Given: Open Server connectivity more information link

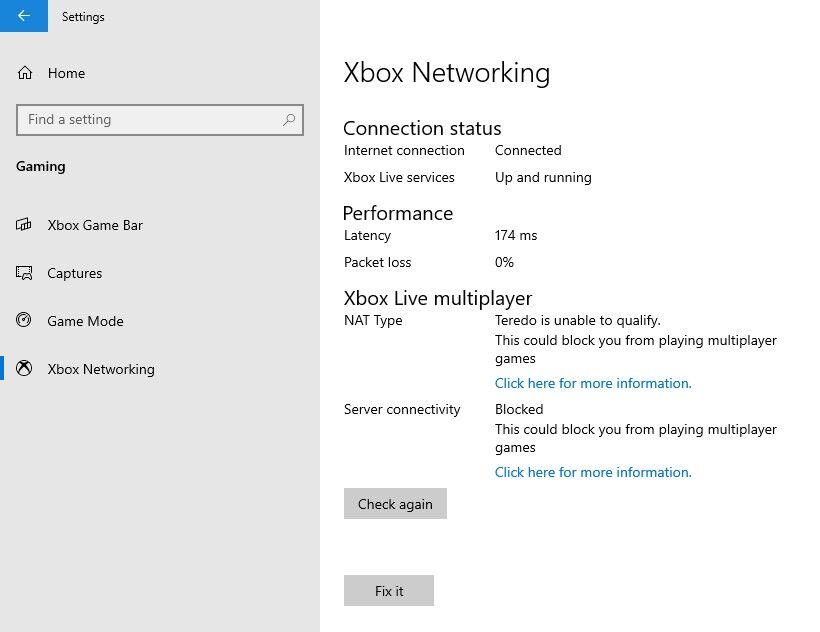Looking at the screenshot, I should coord(593,472).
